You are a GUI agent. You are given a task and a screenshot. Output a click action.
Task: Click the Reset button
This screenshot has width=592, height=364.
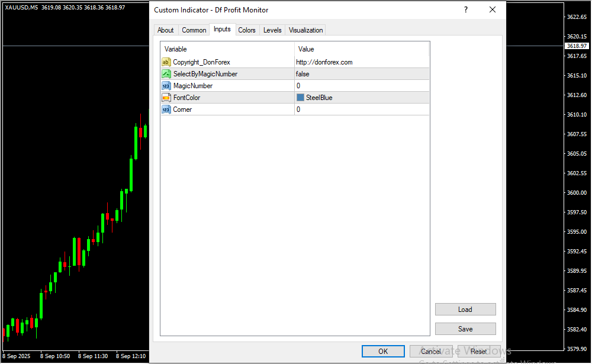[x=478, y=351]
